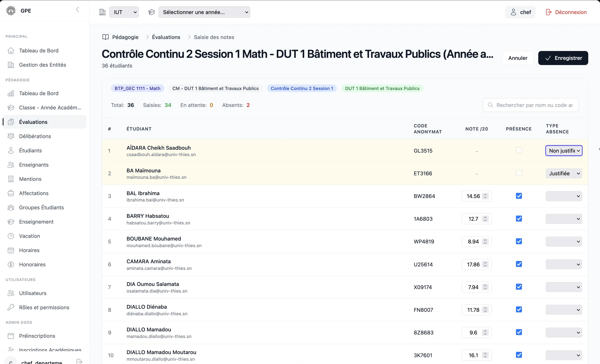
Task: Open absence type dropdown for BARRY Habsatou
Action: click(x=564, y=219)
